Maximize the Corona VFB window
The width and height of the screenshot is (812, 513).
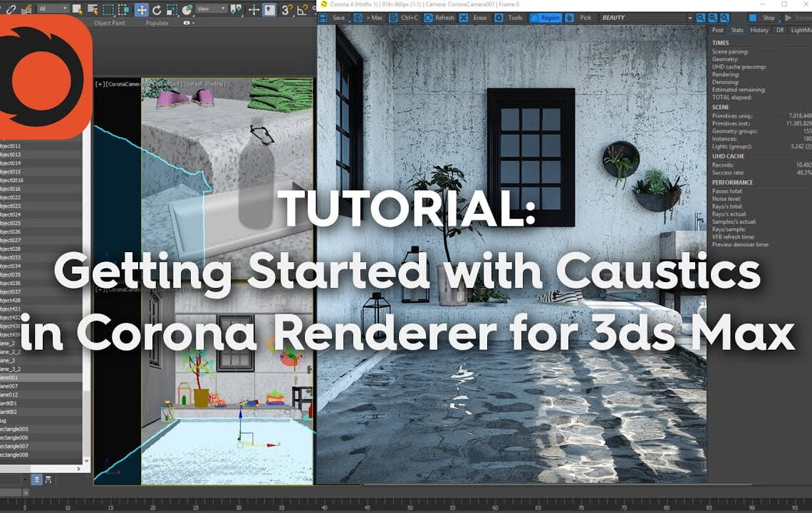click(784, 4)
